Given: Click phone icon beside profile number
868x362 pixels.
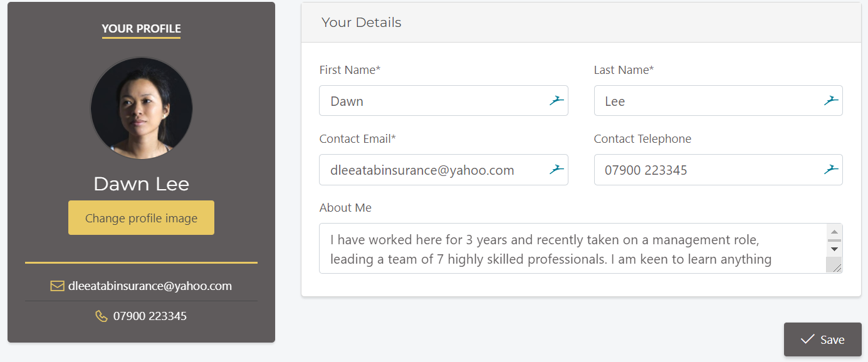Looking at the screenshot, I should (101, 316).
